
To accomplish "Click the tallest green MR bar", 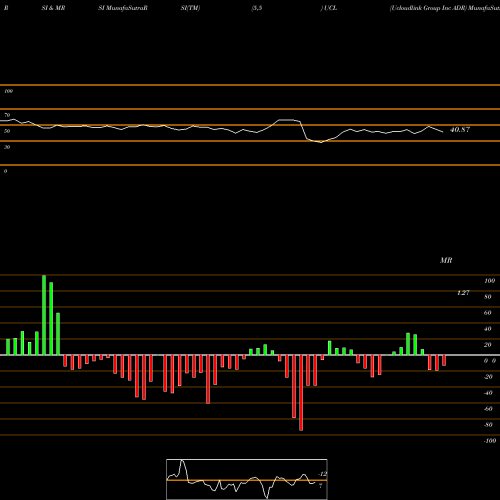I will 44,315.
